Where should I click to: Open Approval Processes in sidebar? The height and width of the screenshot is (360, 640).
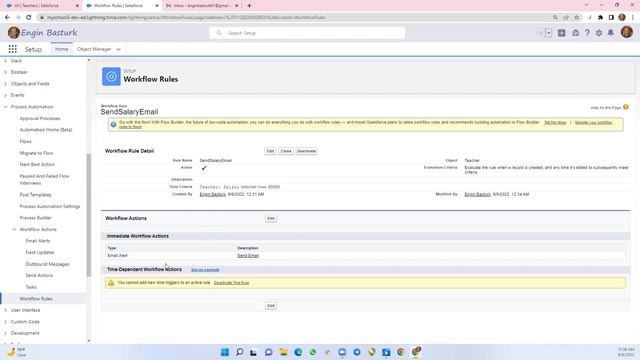click(40, 118)
